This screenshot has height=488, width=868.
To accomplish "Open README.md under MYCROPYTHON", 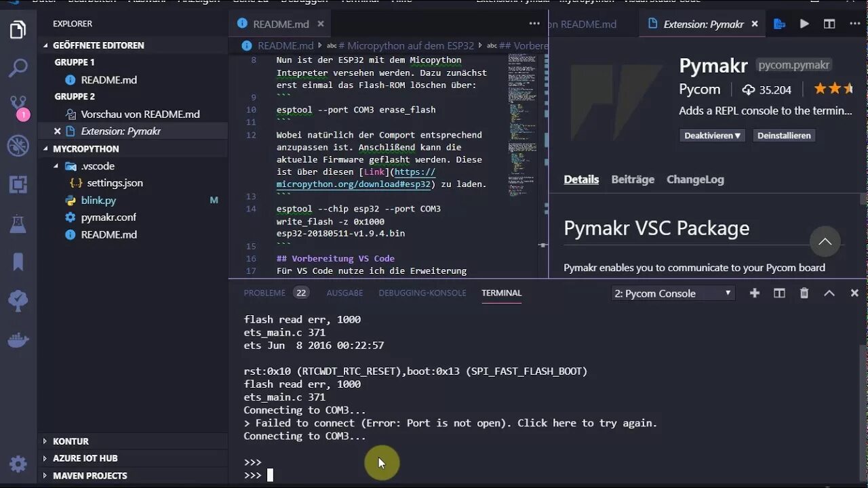I will click(108, 235).
